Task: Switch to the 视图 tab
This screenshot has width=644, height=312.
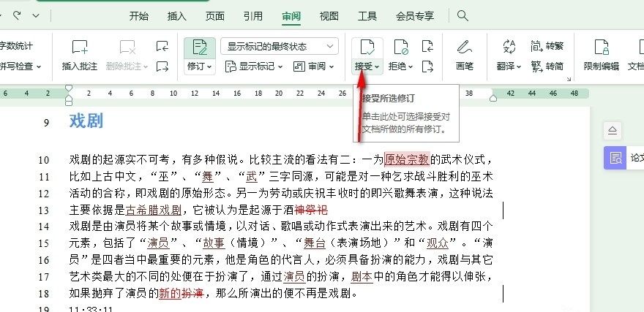Action: tap(329, 16)
